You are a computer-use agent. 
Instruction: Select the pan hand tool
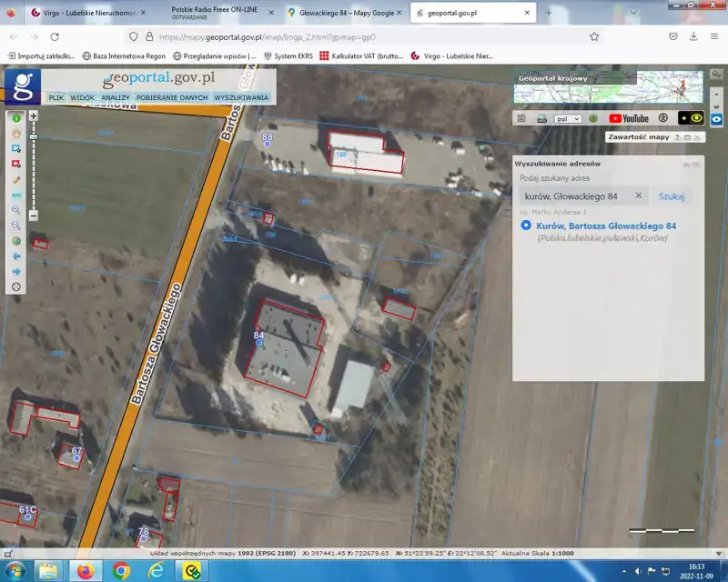16,134
